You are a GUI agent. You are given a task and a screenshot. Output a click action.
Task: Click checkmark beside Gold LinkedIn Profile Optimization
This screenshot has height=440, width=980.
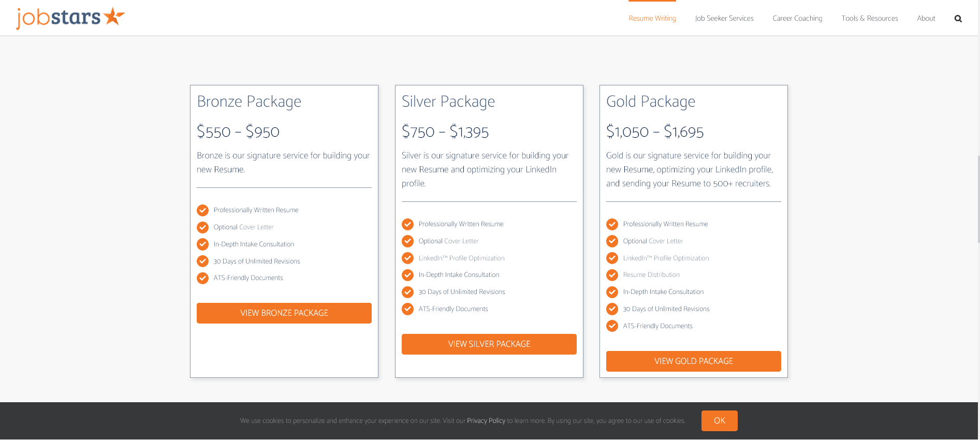612,258
